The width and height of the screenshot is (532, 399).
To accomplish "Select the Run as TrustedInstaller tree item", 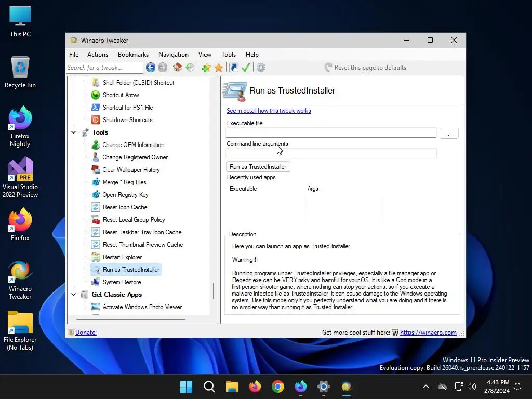I will click(x=131, y=270).
